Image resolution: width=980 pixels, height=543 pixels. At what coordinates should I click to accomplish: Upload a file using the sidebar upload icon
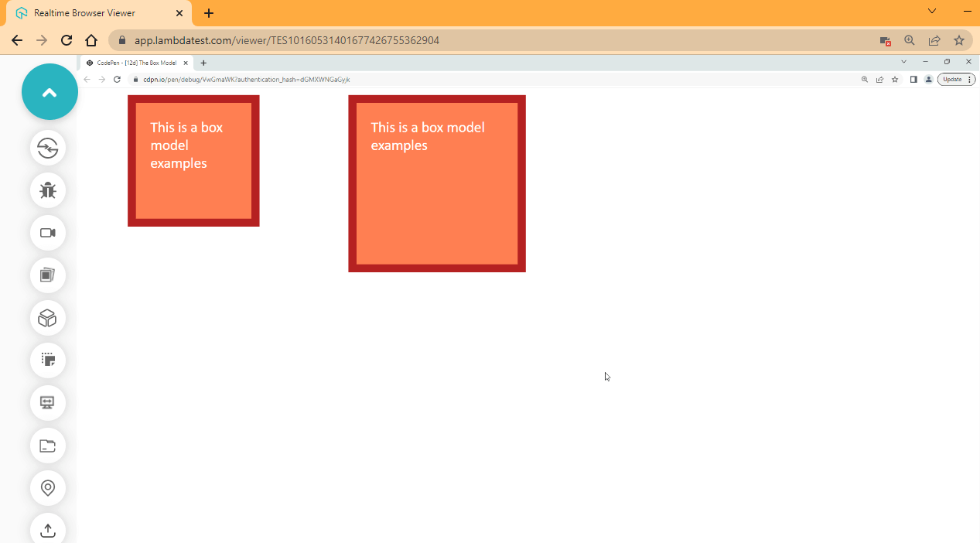(48, 530)
